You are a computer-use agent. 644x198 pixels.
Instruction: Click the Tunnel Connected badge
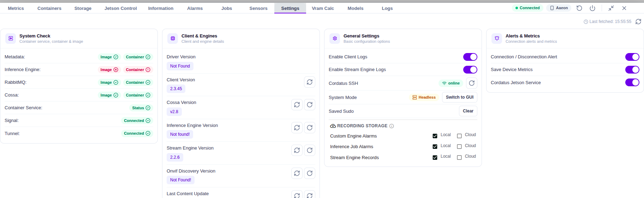click(x=137, y=133)
